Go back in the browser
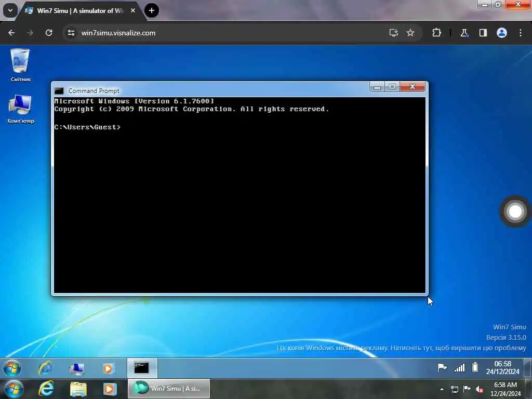 point(11,33)
